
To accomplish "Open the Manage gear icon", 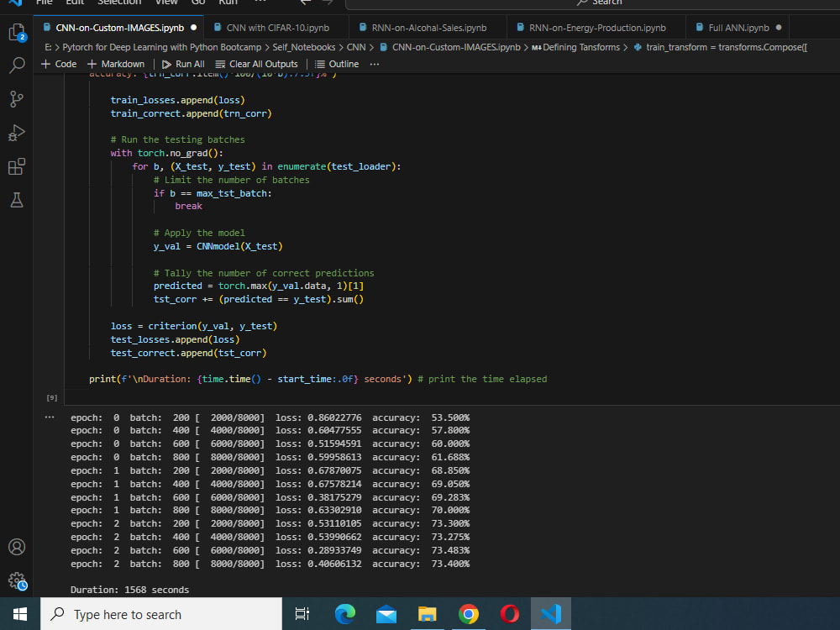I will tap(17, 581).
